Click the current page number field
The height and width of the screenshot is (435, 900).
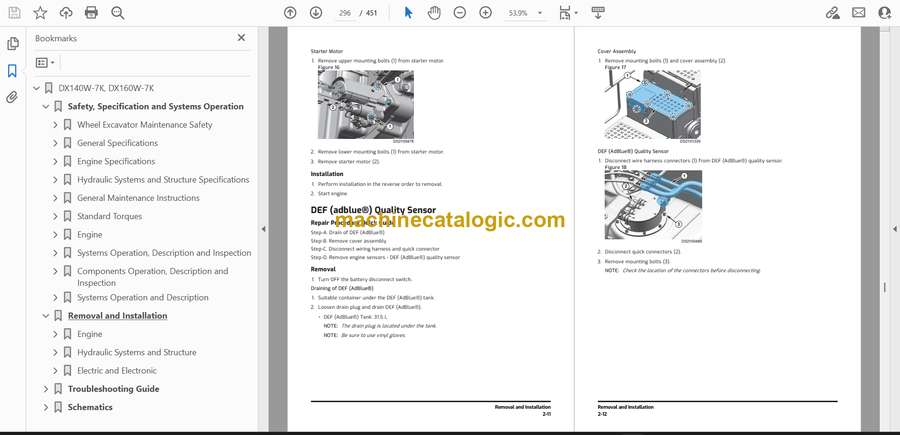[344, 13]
